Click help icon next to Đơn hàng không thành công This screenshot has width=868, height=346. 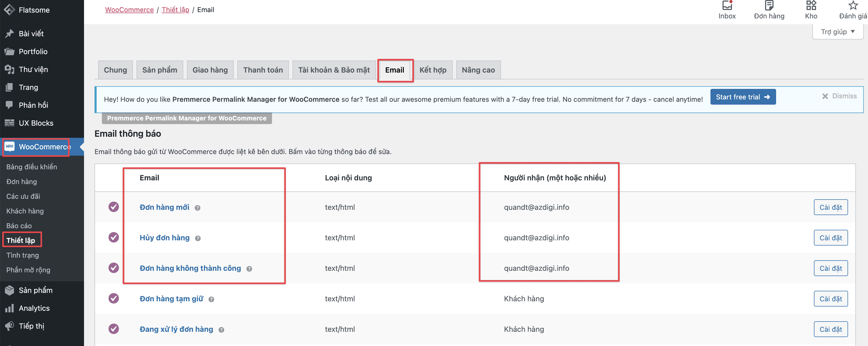249,269
